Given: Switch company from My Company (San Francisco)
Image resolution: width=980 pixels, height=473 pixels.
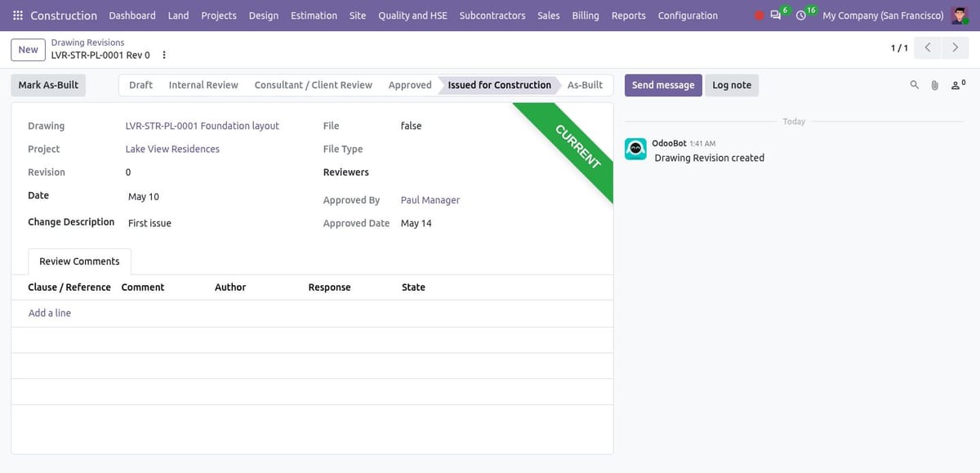Looking at the screenshot, I should [883, 16].
